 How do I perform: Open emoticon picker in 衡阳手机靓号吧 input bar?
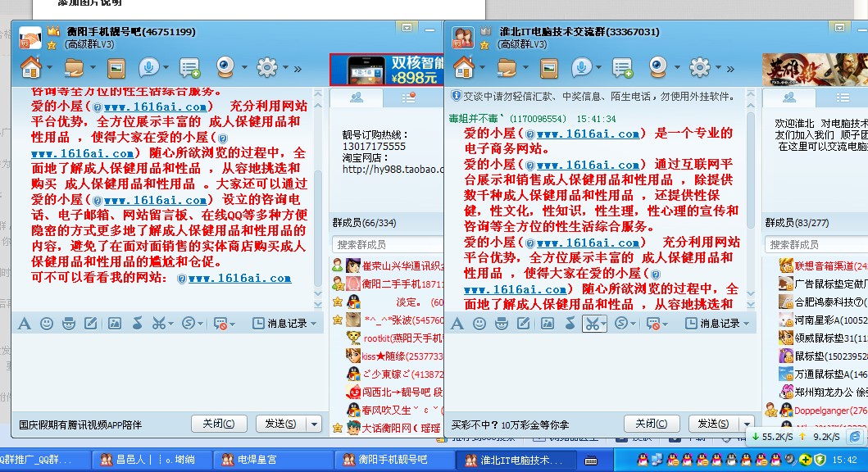(47, 323)
